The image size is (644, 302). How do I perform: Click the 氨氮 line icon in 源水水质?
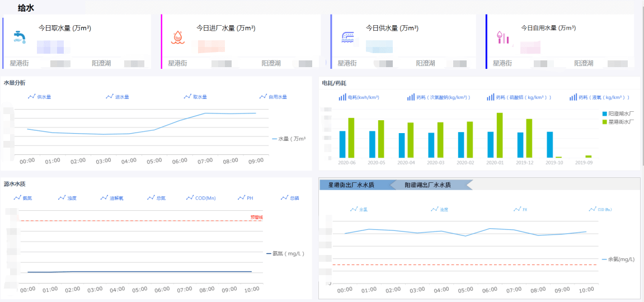click(18, 197)
